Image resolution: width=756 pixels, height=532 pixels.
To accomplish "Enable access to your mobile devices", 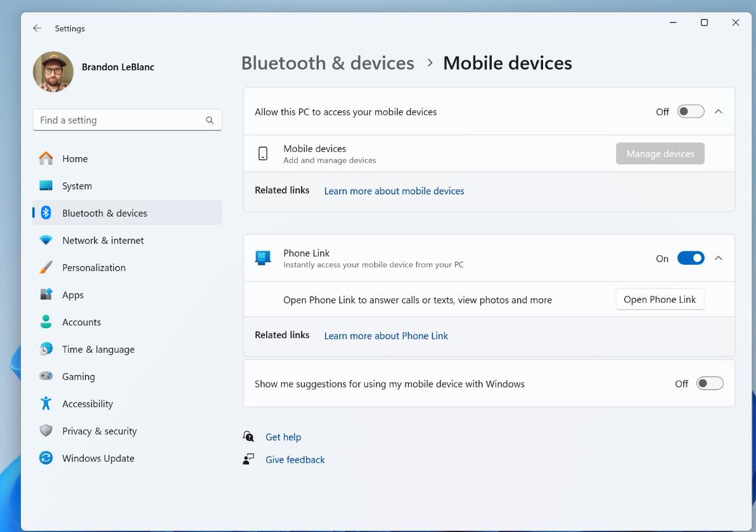I will coord(690,111).
